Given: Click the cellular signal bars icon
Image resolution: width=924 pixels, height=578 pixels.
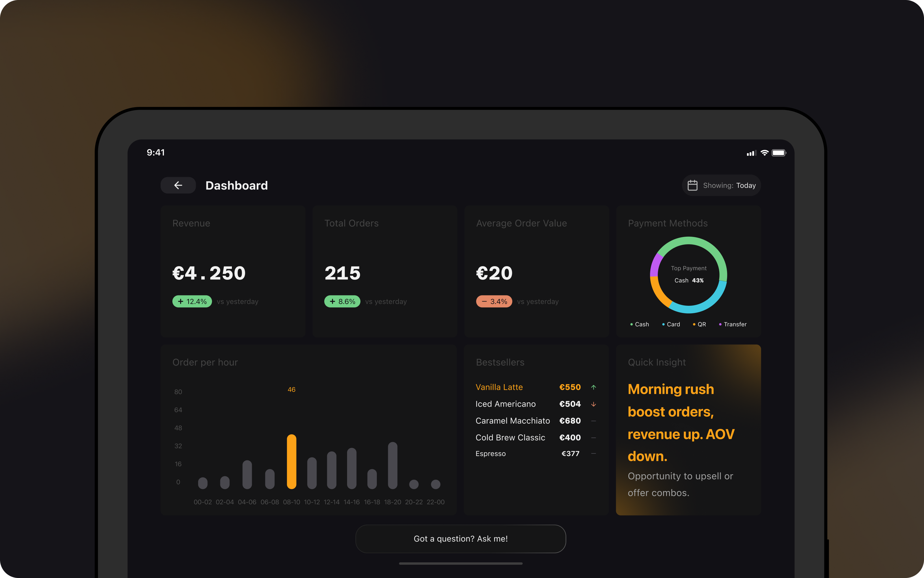Looking at the screenshot, I should pos(751,153).
